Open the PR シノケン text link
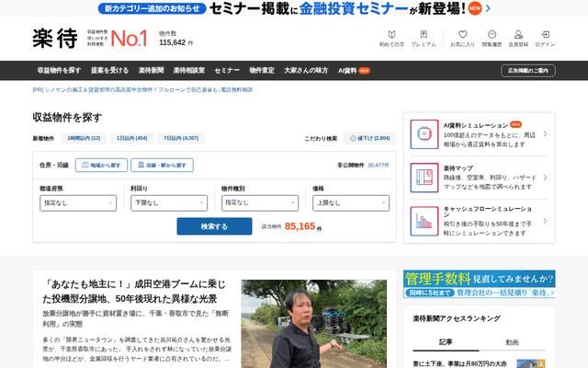The height and width of the screenshot is (368, 588). tap(142, 90)
